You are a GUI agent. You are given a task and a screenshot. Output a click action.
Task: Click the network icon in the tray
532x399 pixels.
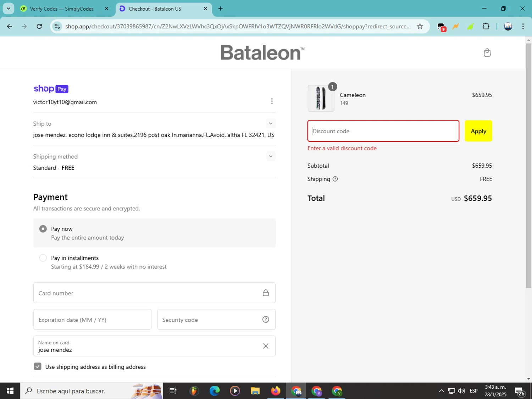(451, 391)
